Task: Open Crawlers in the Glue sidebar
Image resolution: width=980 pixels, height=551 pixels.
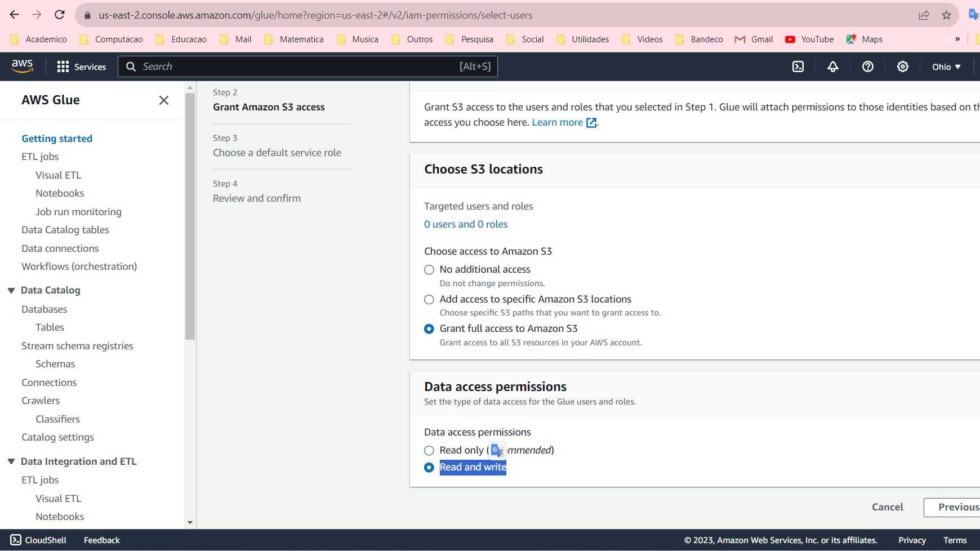Action: tap(41, 401)
